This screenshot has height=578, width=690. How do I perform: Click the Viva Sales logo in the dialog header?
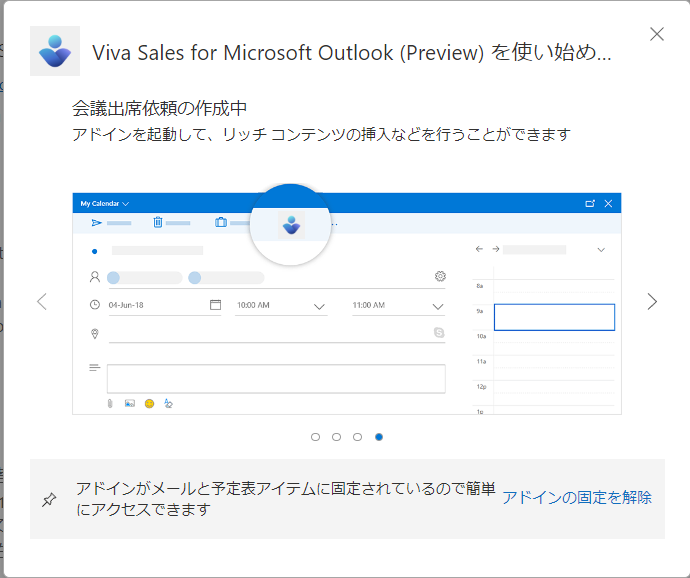tap(55, 51)
